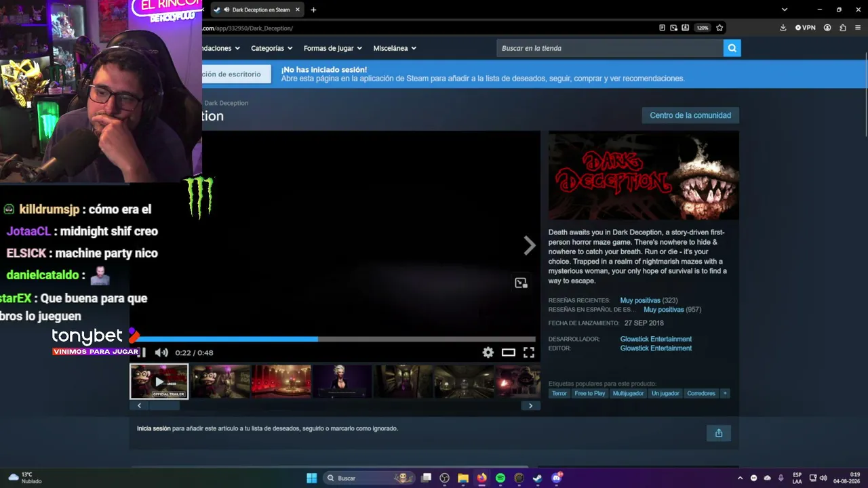Select the Un jugador tag

coord(665,393)
